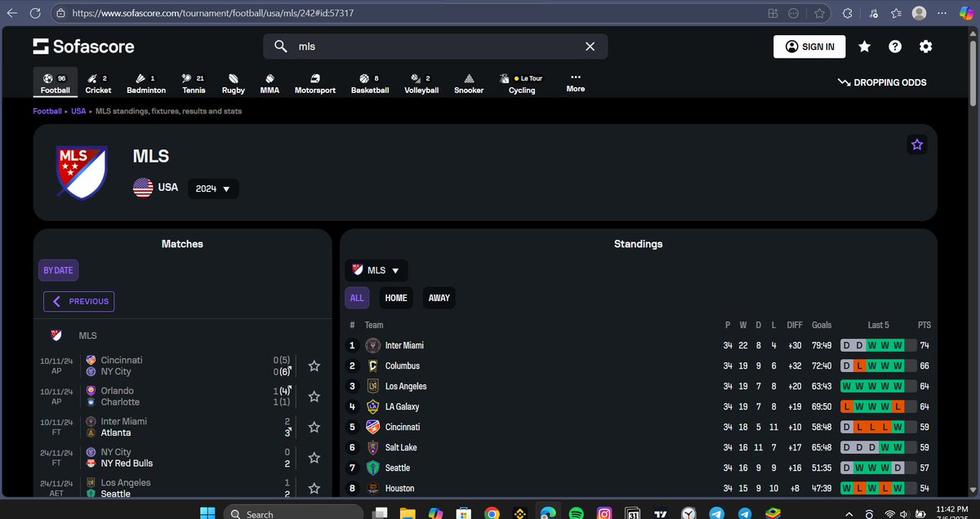Open the browser profile avatar
980x519 pixels.
pos(920,14)
